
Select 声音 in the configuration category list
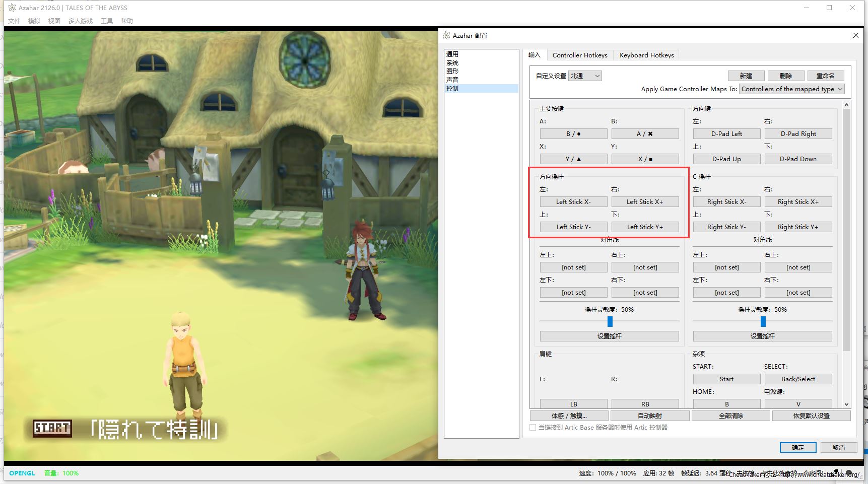(x=481, y=80)
